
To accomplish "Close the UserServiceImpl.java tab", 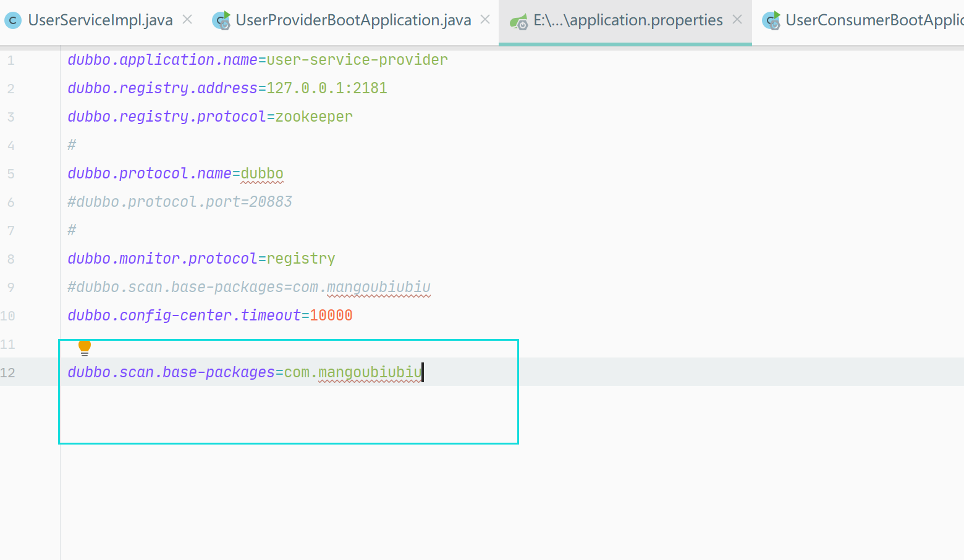I will tap(187, 20).
